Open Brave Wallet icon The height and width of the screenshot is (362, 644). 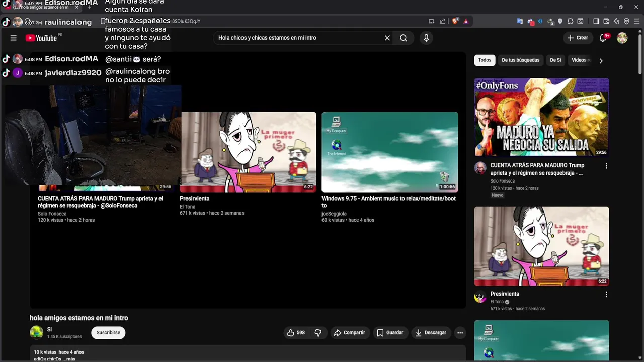tap(606, 21)
